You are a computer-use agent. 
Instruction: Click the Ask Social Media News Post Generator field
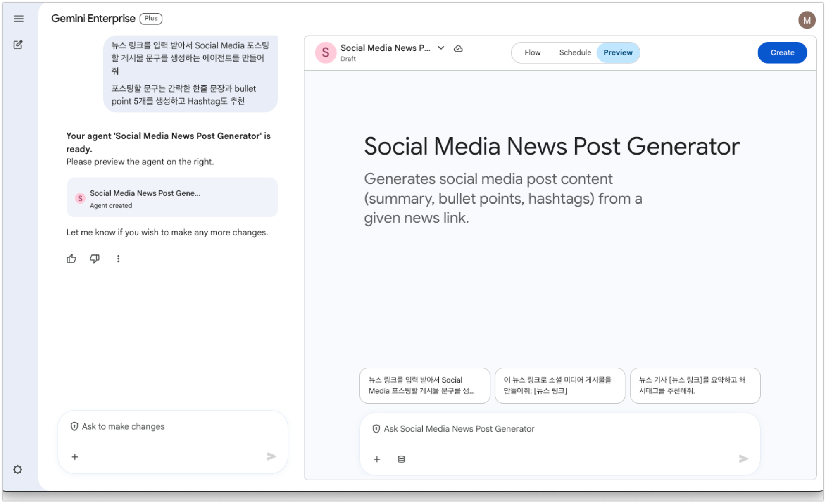(x=560, y=429)
